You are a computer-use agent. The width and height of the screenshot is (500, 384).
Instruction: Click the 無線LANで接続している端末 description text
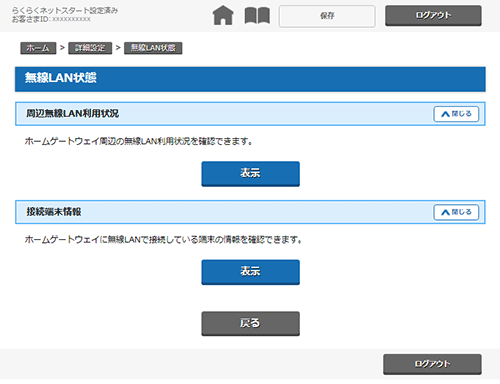pyautogui.click(x=163, y=240)
